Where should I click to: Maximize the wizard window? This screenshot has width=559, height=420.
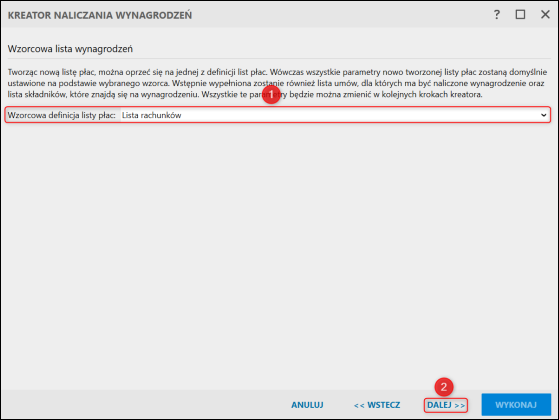point(520,15)
